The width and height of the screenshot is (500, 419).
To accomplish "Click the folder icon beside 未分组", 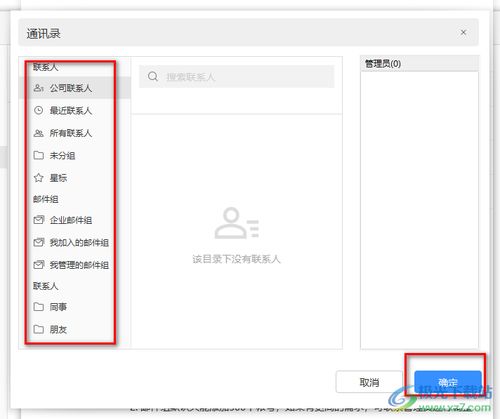I will (39, 155).
